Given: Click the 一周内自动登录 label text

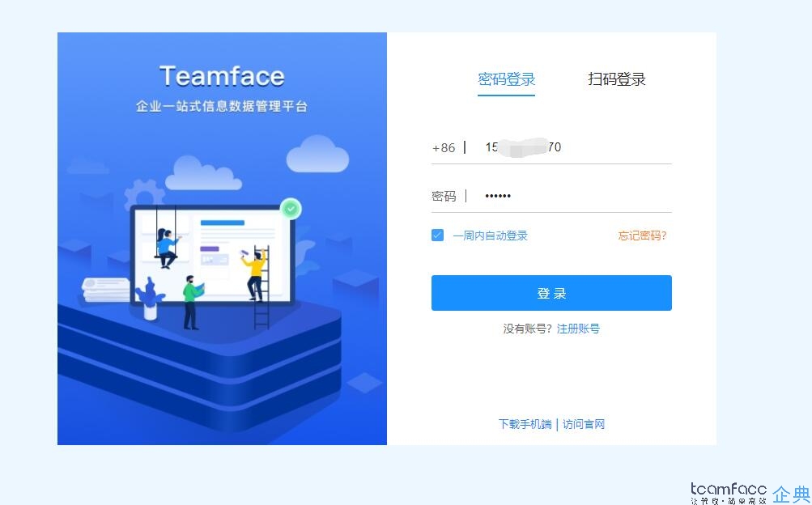Looking at the screenshot, I should tap(490, 236).
